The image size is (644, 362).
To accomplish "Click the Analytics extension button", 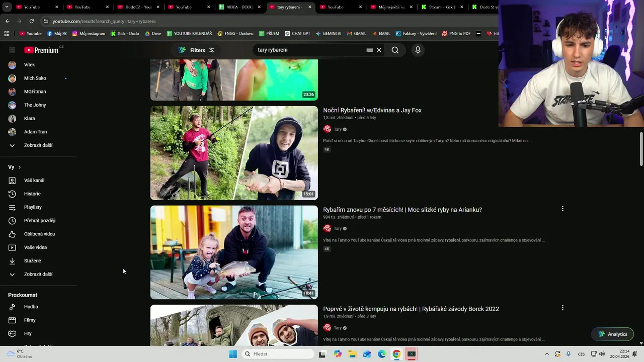I will coord(612,334).
